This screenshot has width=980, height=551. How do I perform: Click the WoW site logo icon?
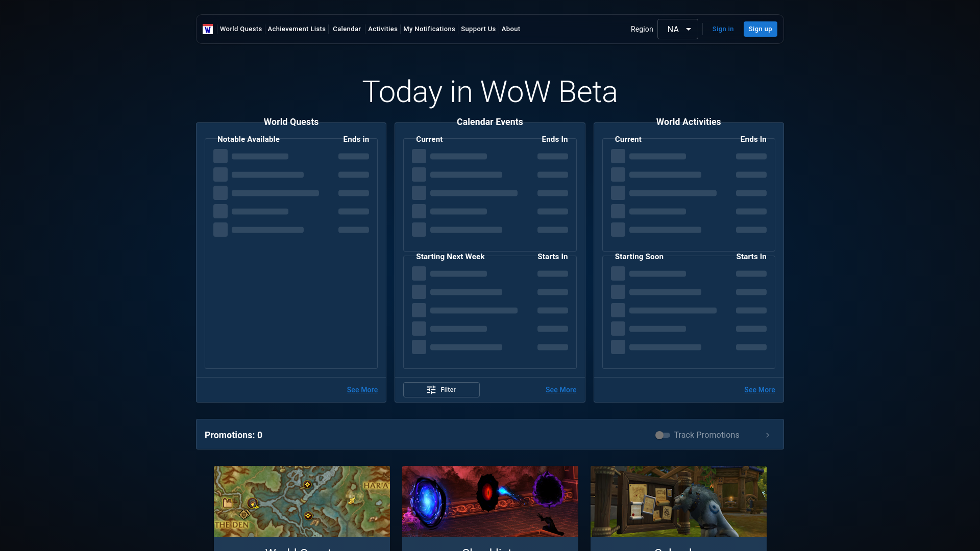[208, 29]
